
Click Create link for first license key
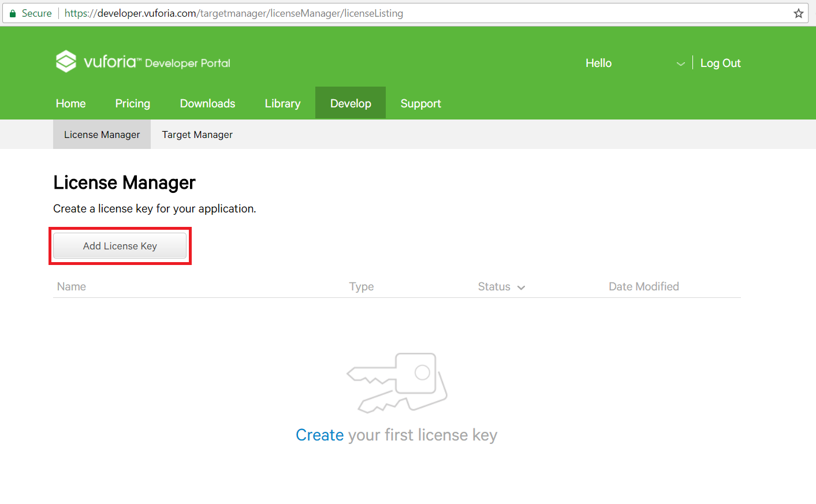tap(320, 435)
